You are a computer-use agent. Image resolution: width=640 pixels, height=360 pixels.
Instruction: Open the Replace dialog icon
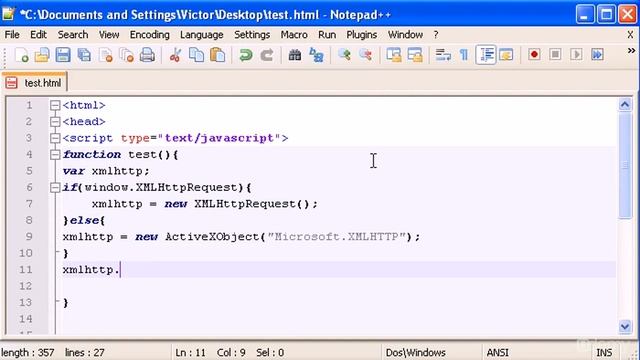click(316, 55)
